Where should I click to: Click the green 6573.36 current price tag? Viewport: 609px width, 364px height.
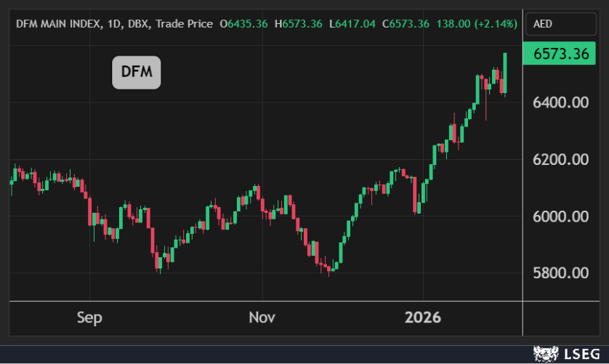[x=560, y=54]
